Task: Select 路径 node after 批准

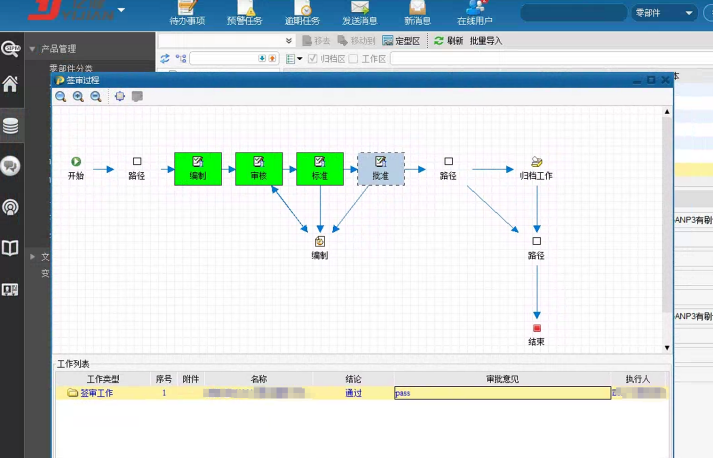Action: point(448,168)
